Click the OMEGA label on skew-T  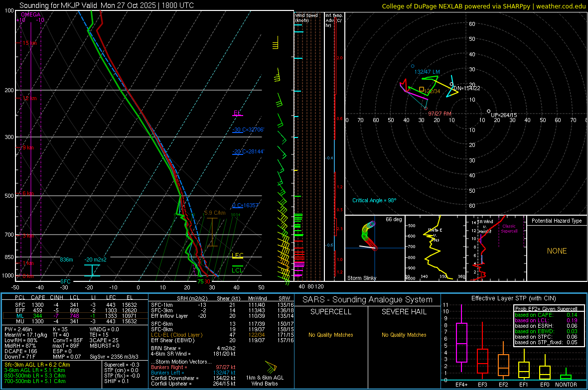point(30,14)
